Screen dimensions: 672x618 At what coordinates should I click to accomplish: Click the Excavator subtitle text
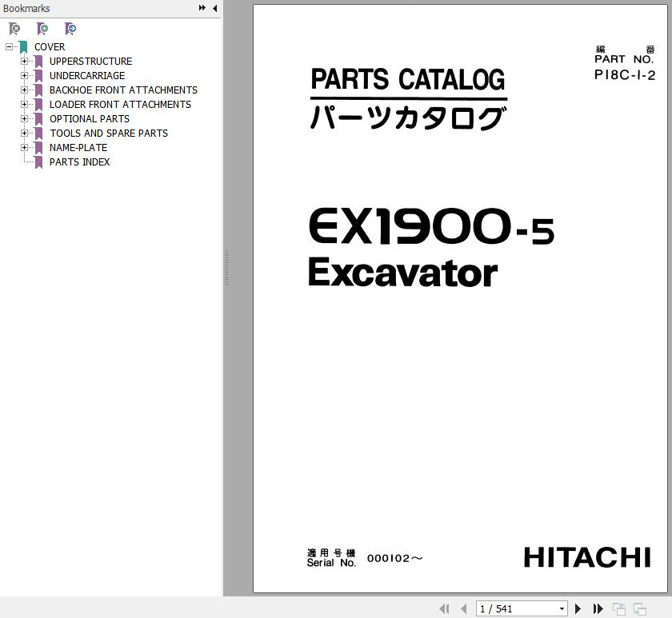pos(403,273)
